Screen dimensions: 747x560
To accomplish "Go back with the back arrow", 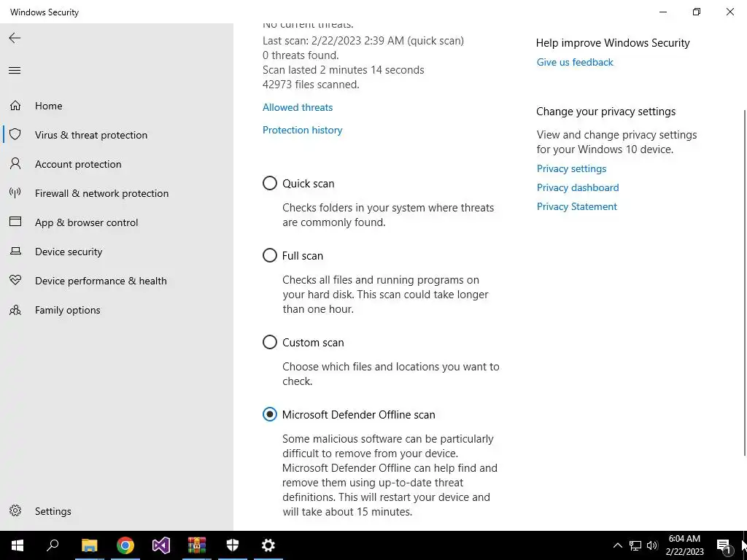I will coord(15,38).
